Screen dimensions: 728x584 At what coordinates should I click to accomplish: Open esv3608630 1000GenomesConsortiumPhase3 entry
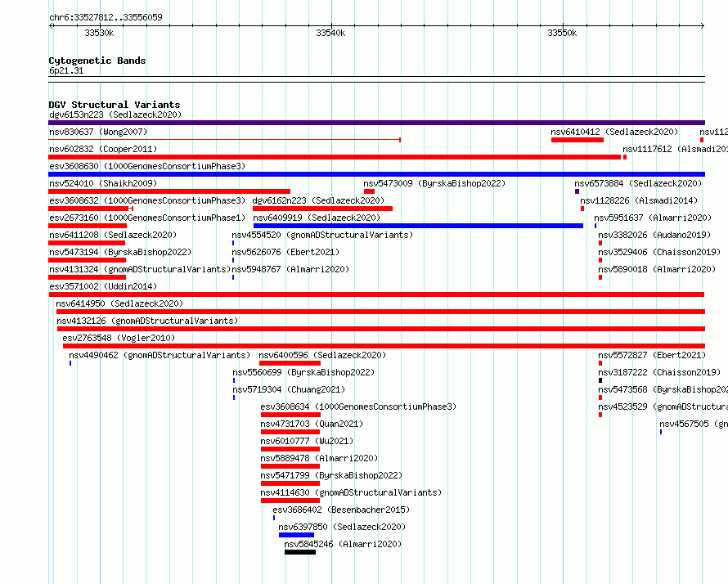click(147, 166)
